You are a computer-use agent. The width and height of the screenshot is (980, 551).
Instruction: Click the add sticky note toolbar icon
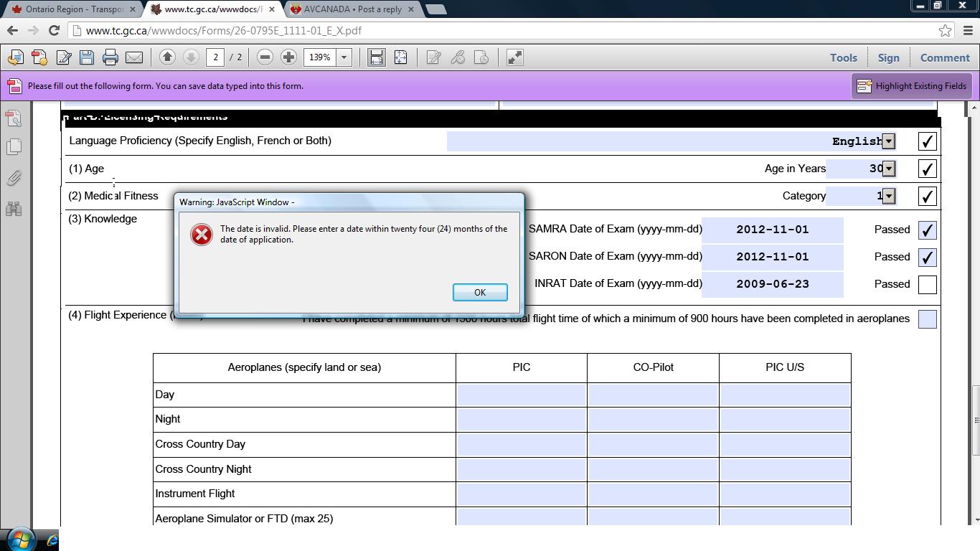point(433,57)
